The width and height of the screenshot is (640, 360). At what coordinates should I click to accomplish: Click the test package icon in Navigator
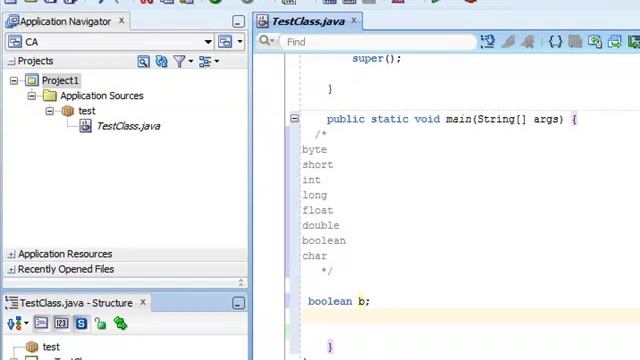click(x=68, y=111)
